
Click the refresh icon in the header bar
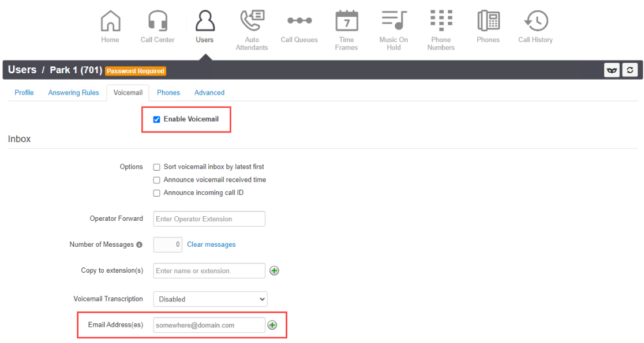(x=630, y=70)
